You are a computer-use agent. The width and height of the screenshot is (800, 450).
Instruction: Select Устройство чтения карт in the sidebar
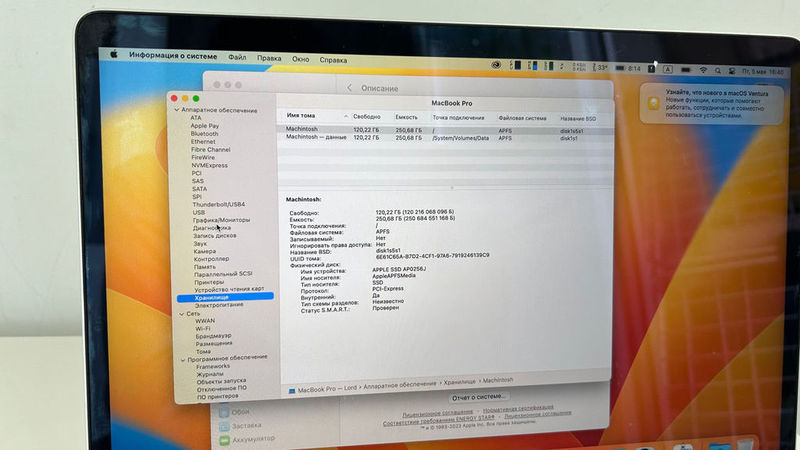click(x=229, y=289)
